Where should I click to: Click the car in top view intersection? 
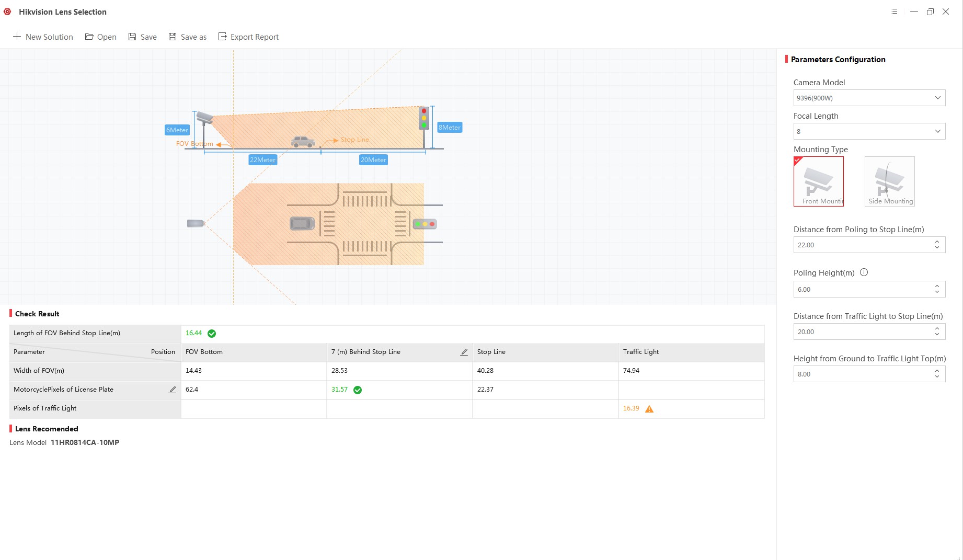coord(303,223)
